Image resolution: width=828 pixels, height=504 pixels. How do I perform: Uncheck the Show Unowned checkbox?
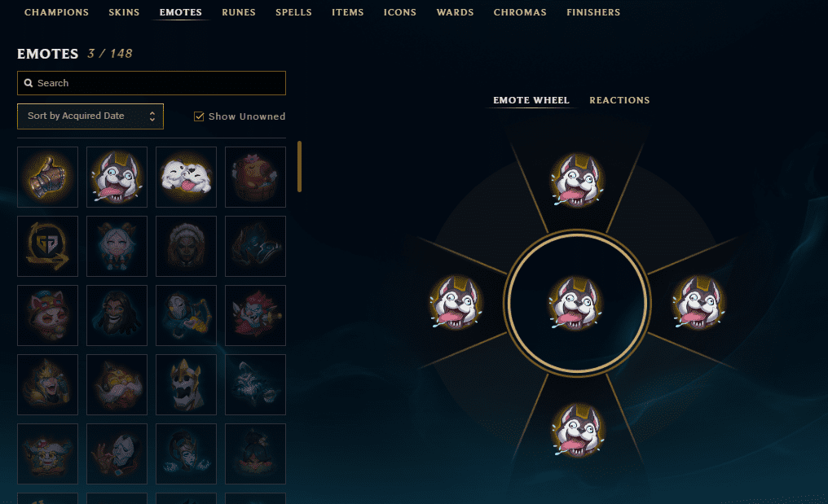pyautogui.click(x=199, y=116)
